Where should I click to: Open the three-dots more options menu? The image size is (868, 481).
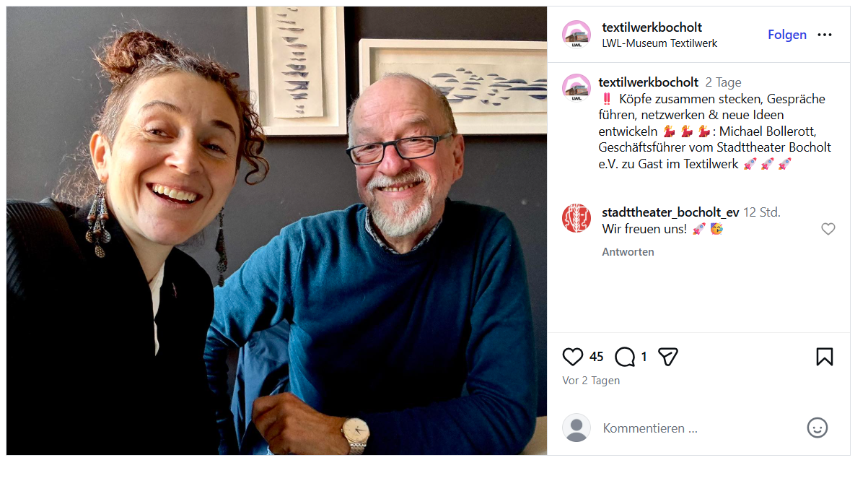pos(825,35)
